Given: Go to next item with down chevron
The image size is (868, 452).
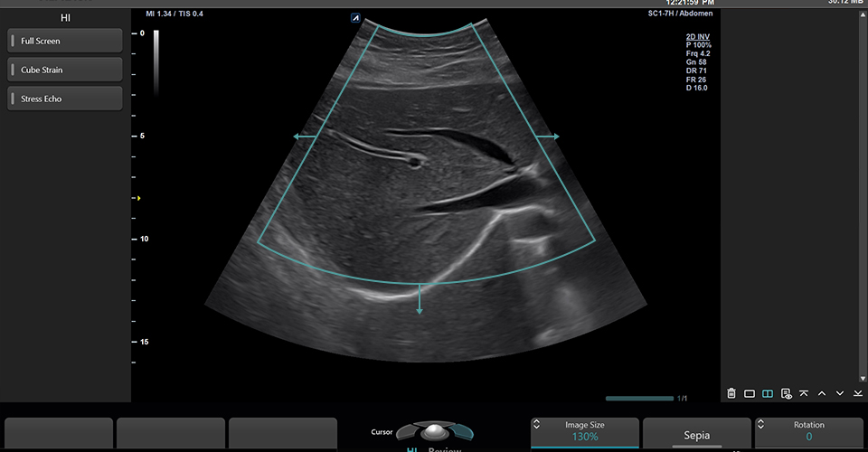Looking at the screenshot, I should (840, 393).
